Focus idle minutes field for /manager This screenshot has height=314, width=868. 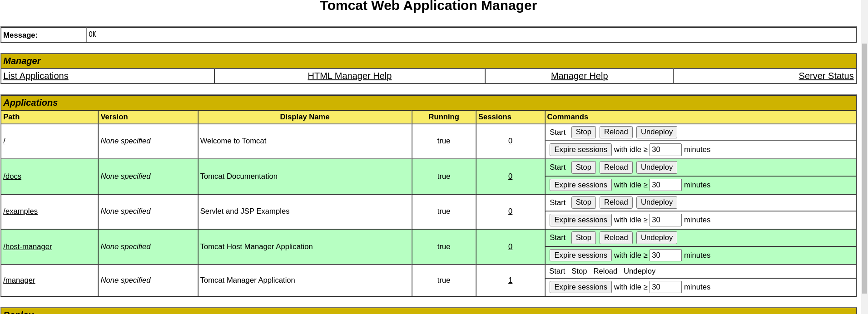pos(665,287)
